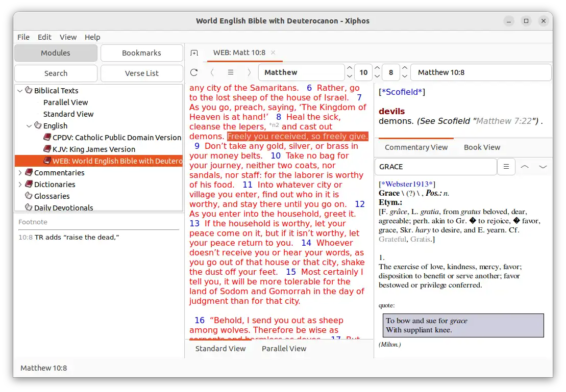Click the CPDV book icon
This screenshot has width=566, height=392.
pyautogui.click(x=47, y=137)
